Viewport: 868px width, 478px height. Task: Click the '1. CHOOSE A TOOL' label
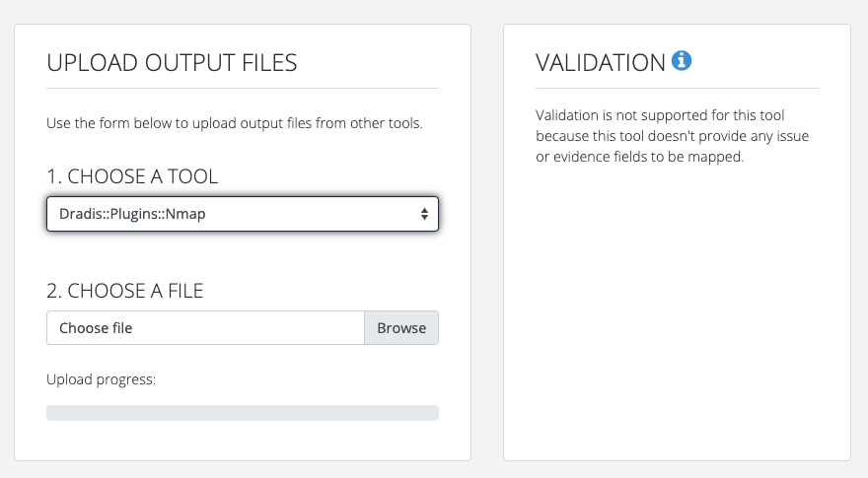click(132, 176)
